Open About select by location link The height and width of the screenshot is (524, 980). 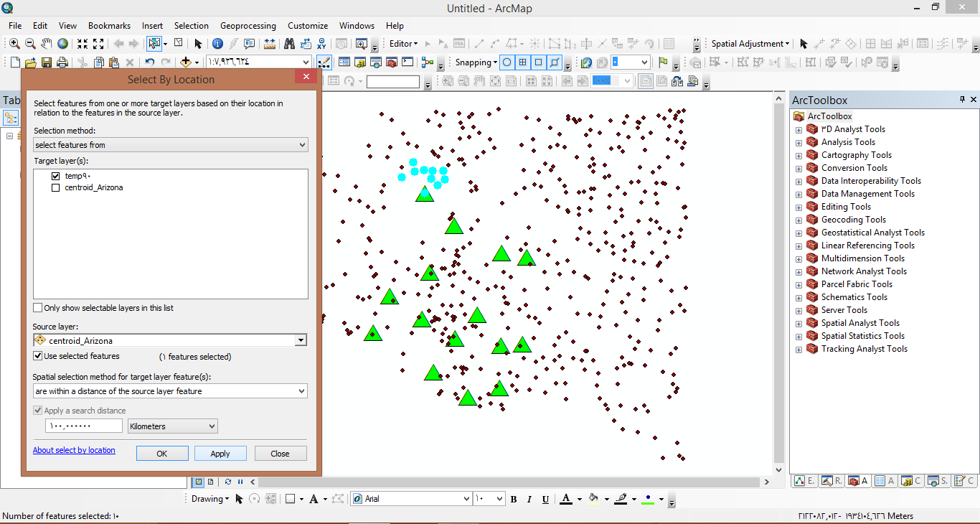click(x=74, y=450)
